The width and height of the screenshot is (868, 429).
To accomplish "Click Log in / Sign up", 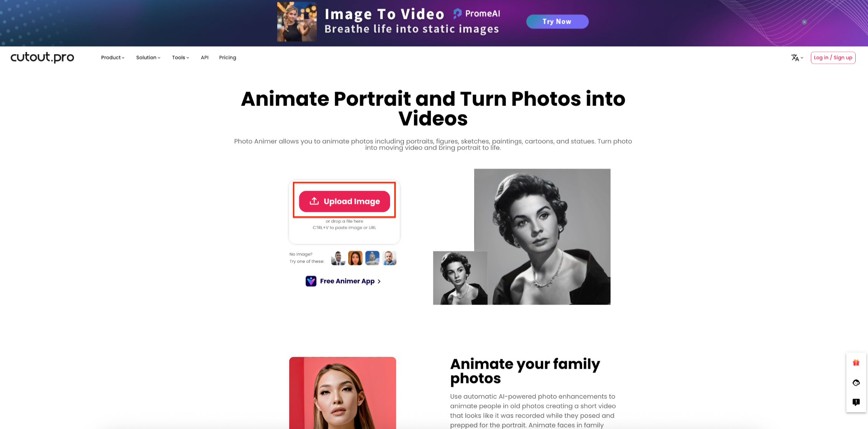I will pos(833,57).
